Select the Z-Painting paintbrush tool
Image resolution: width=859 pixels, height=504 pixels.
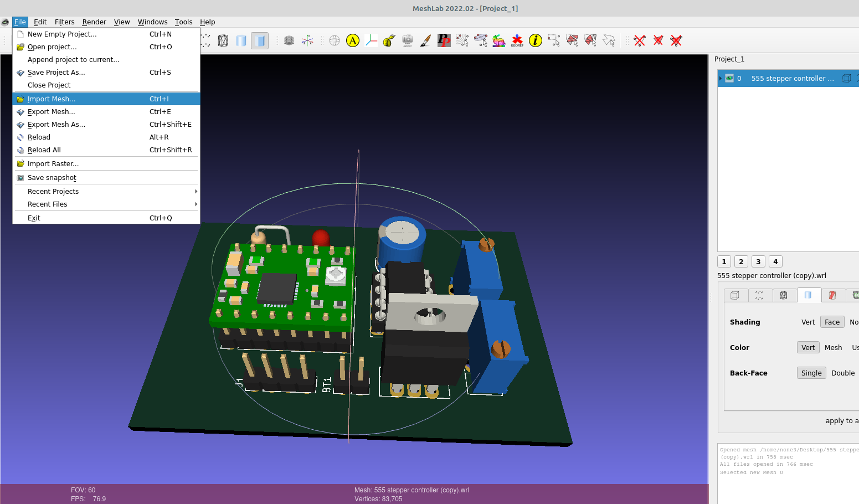[425, 40]
